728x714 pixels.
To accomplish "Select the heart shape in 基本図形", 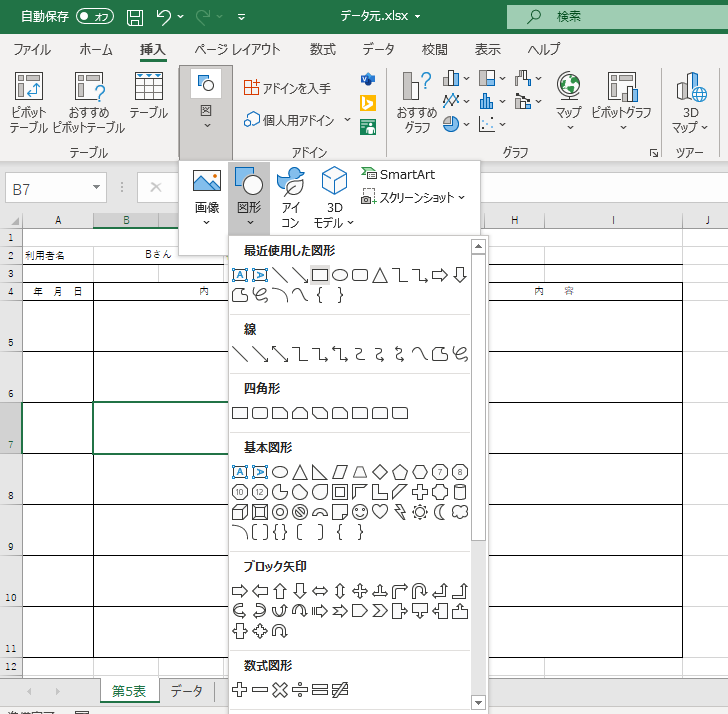I will click(380, 512).
